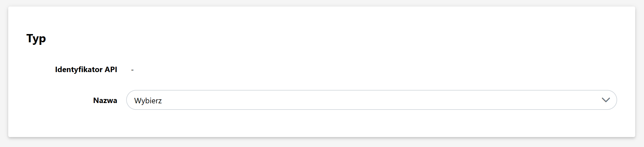Click the word API in the label

pos(111,70)
